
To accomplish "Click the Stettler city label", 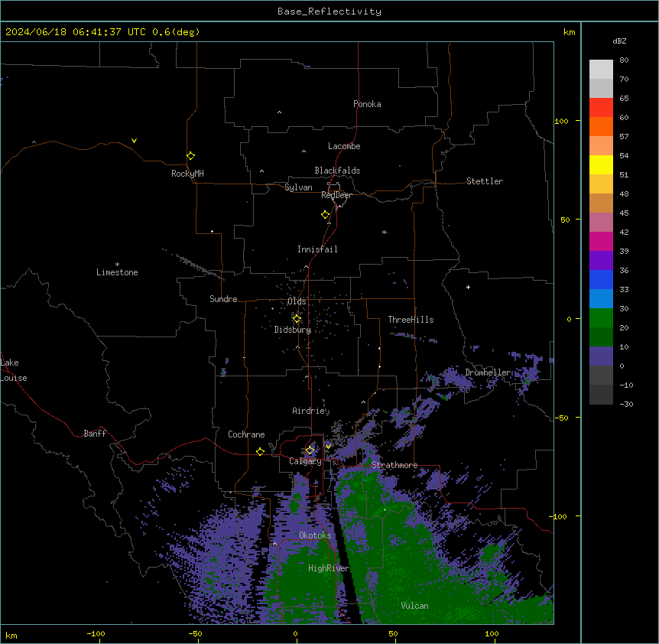I will (x=485, y=181).
